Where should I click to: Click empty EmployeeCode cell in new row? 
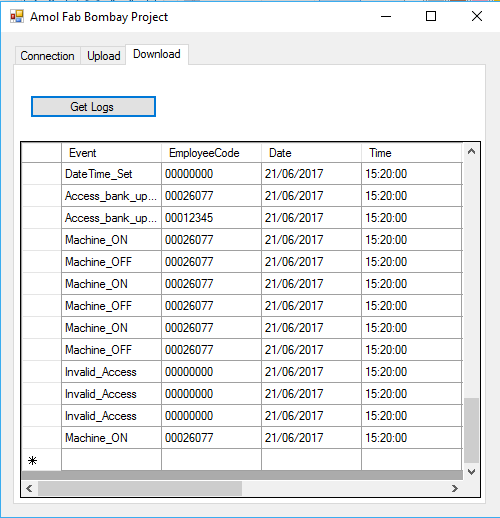click(211, 460)
